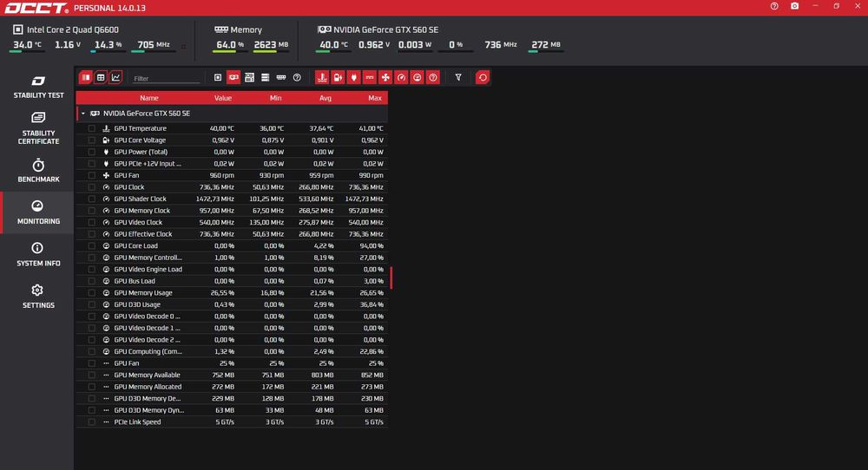This screenshot has width=868, height=470.
Task: Check the GPU Clock row checkbox
Action: pos(91,187)
